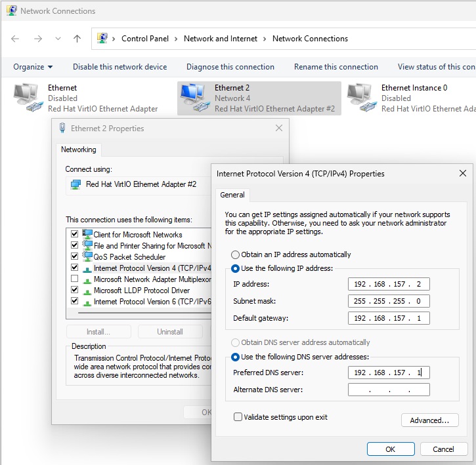Viewport: 476px width, 465px height.
Task: Click QoS Packet Scheduler icon
Action: [87, 256]
